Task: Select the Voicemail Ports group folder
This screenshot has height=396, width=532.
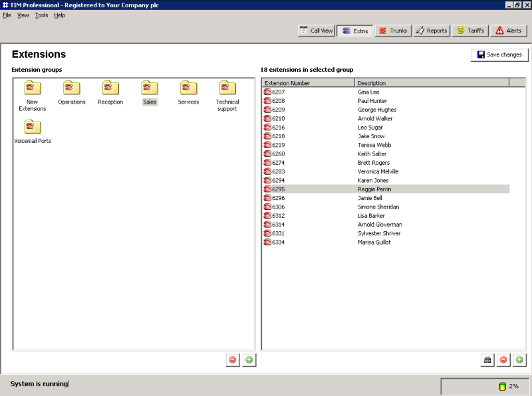Action: 33,128
